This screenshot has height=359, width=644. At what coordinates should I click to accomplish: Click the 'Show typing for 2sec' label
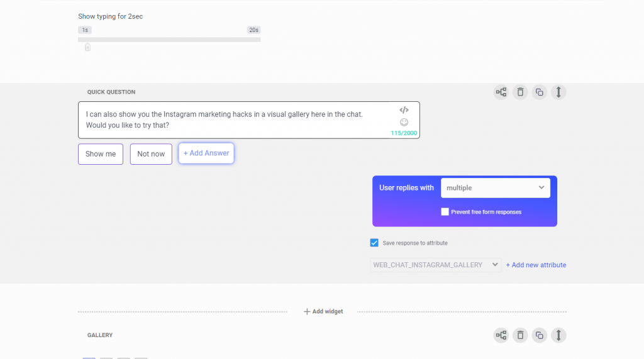click(111, 16)
